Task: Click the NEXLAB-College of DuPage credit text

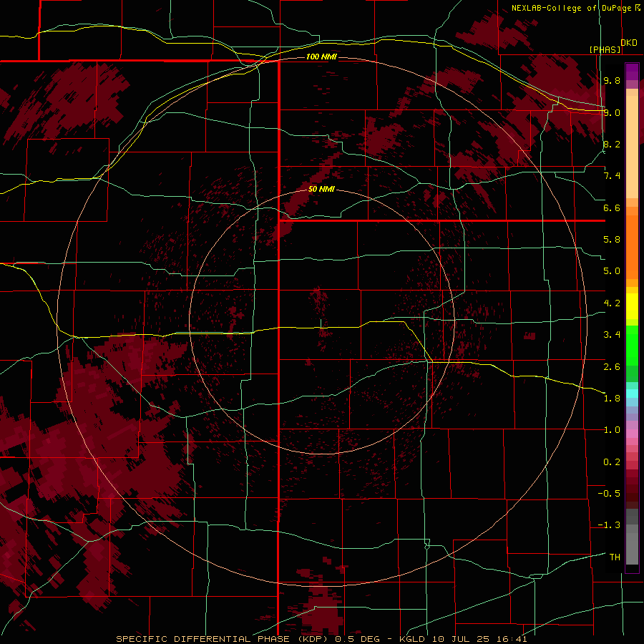Action: 576,8
